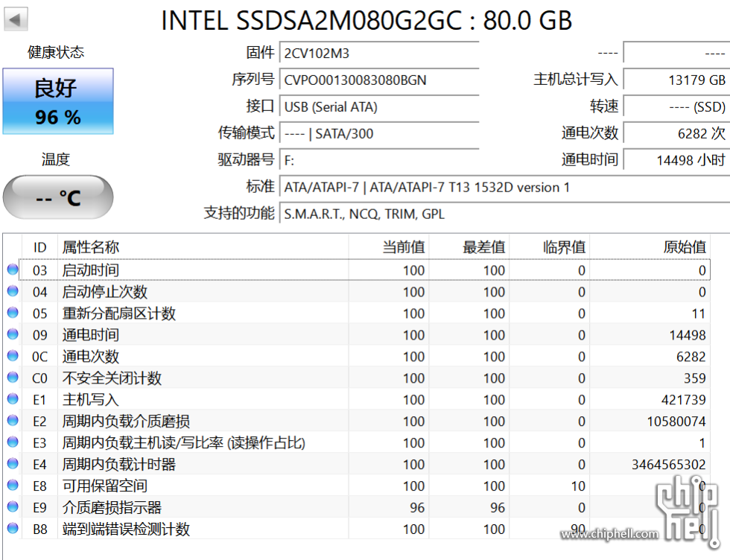Click the 良好 96% health status button
730x560 pixels.
click(58, 101)
